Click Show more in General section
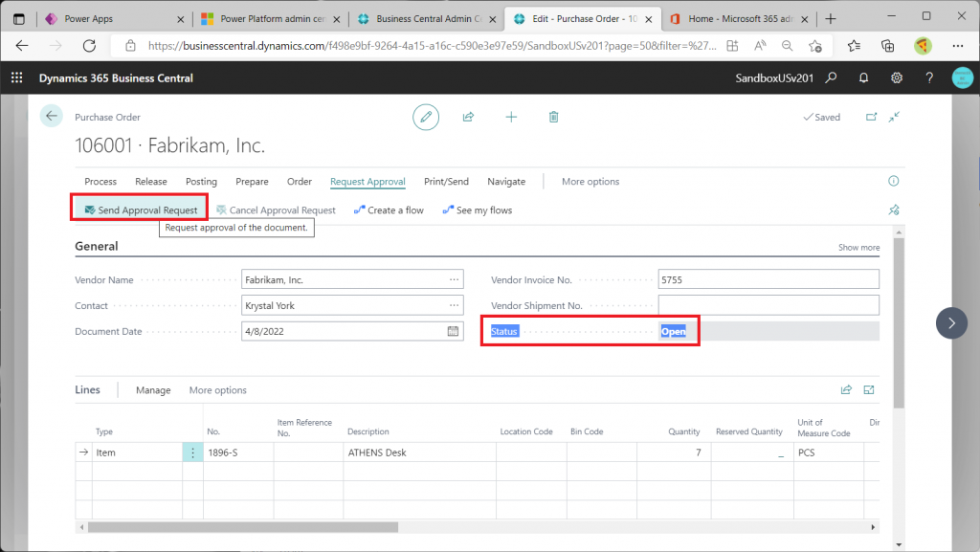This screenshot has height=552, width=980. pos(858,247)
